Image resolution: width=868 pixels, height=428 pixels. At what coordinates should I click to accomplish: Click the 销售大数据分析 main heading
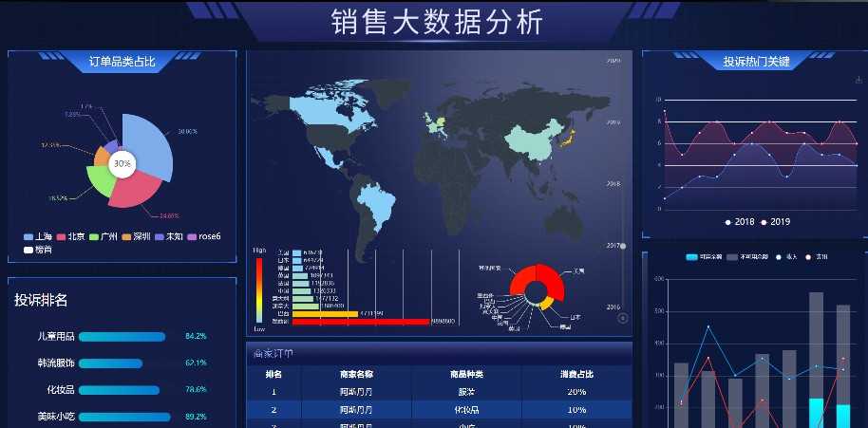pos(437,22)
